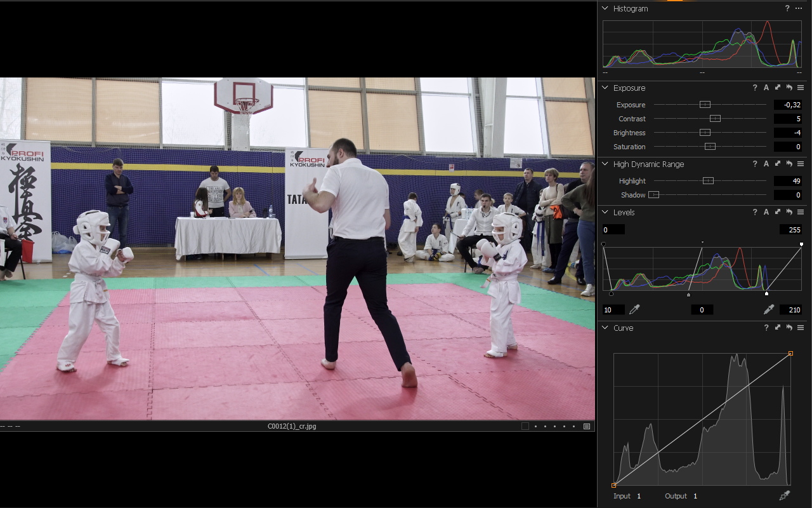Open Levels panel help icon
The image size is (812, 508).
click(x=755, y=212)
